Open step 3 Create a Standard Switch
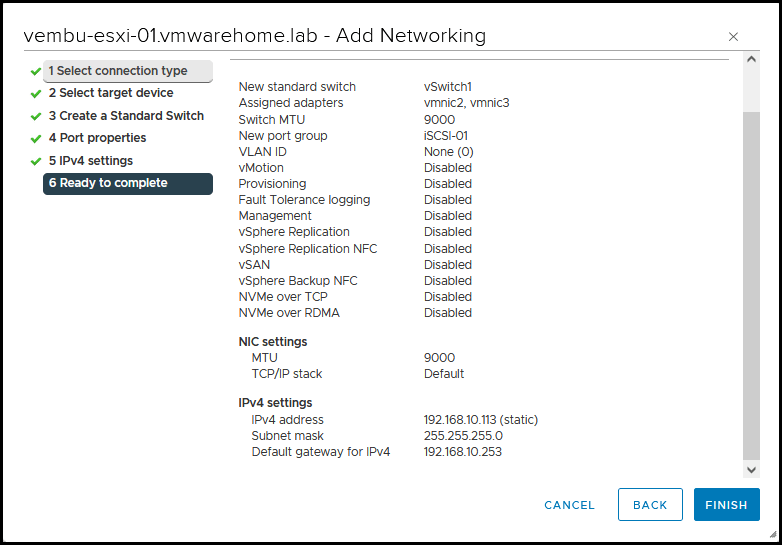 tap(126, 116)
